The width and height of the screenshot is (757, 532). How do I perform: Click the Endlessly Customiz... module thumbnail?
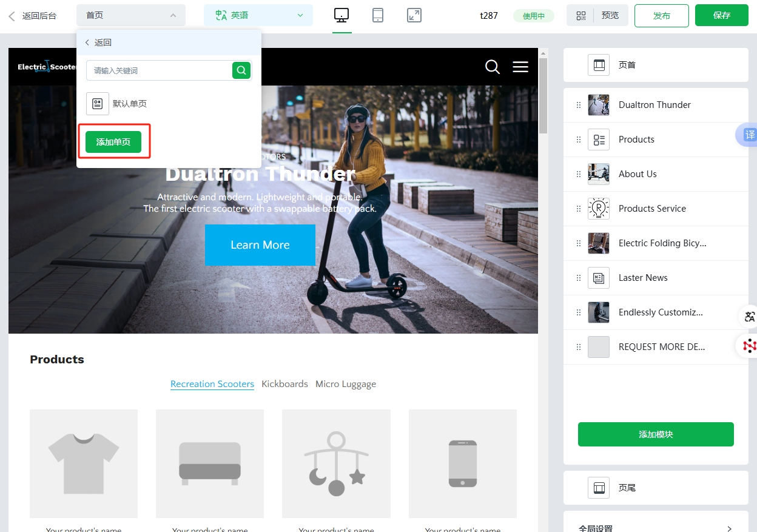click(x=599, y=312)
